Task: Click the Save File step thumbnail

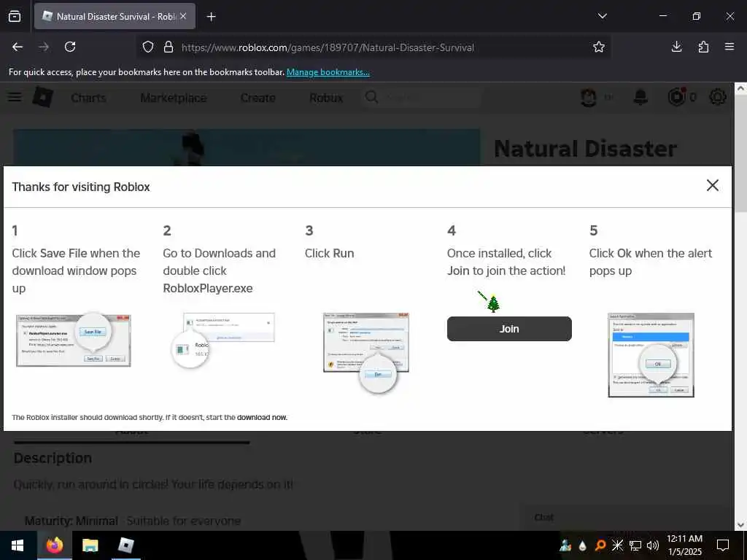Action: [74, 340]
